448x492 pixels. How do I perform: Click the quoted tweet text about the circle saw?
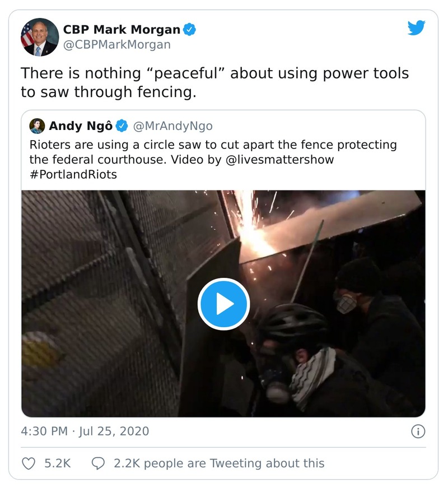pyautogui.click(x=213, y=145)
